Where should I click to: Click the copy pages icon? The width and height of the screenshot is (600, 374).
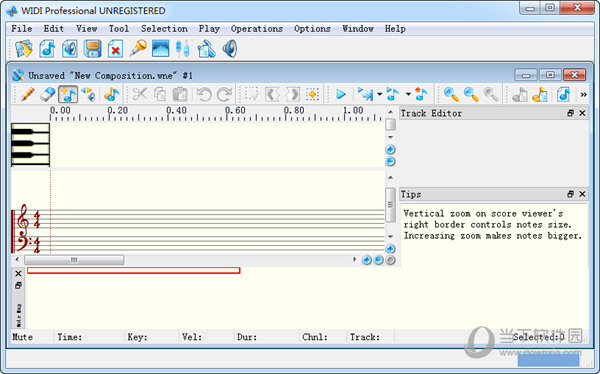pyautogui.click(x=160, y=94)
